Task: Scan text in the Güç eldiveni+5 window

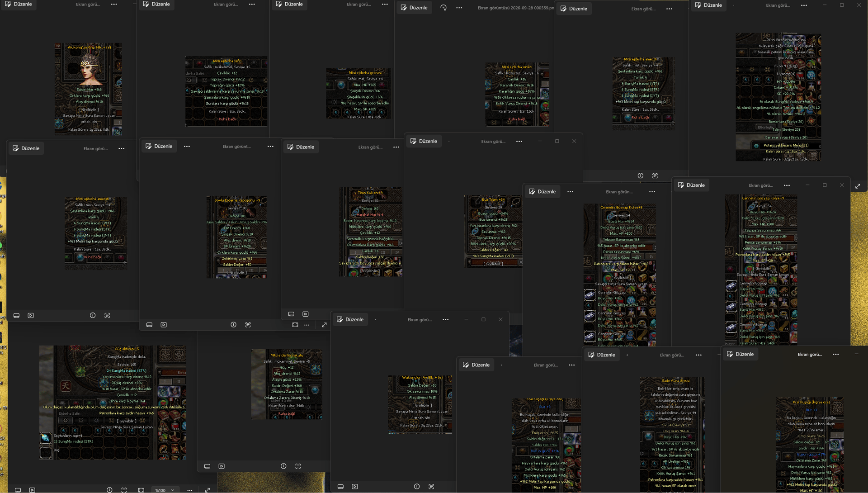Action: tap(124, 490)
